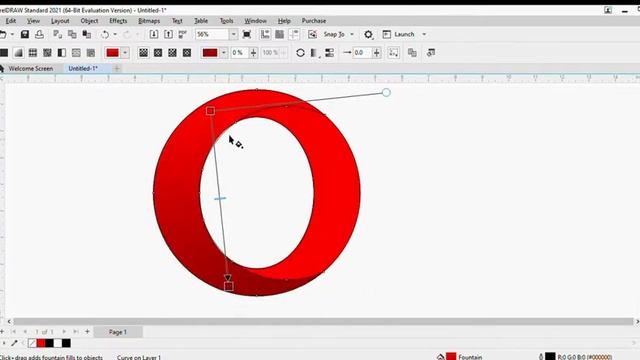This screenshot has height=360, width=640.
Task: Open the Layout menu
Action: [x=60, y=21]
